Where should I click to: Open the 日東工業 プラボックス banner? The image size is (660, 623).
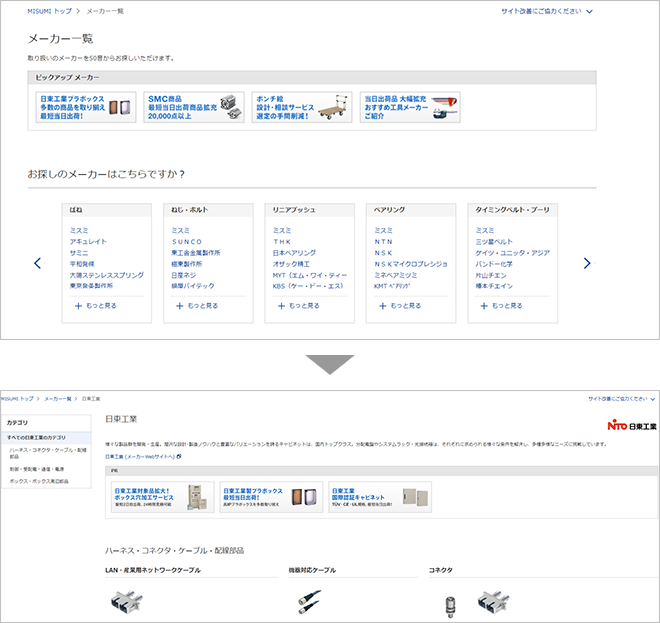click(86, 107)
